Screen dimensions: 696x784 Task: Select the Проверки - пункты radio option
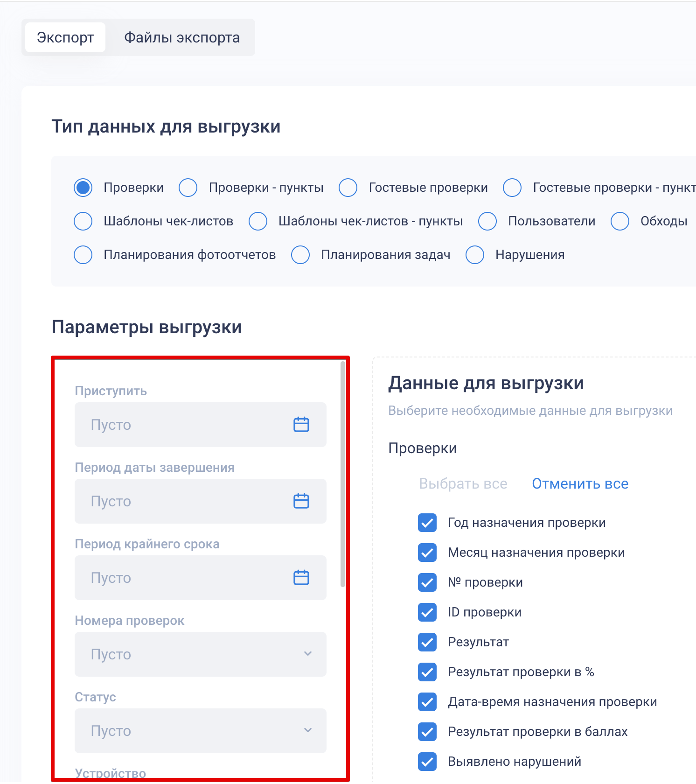pyautogui.click(x=188, y=188)
